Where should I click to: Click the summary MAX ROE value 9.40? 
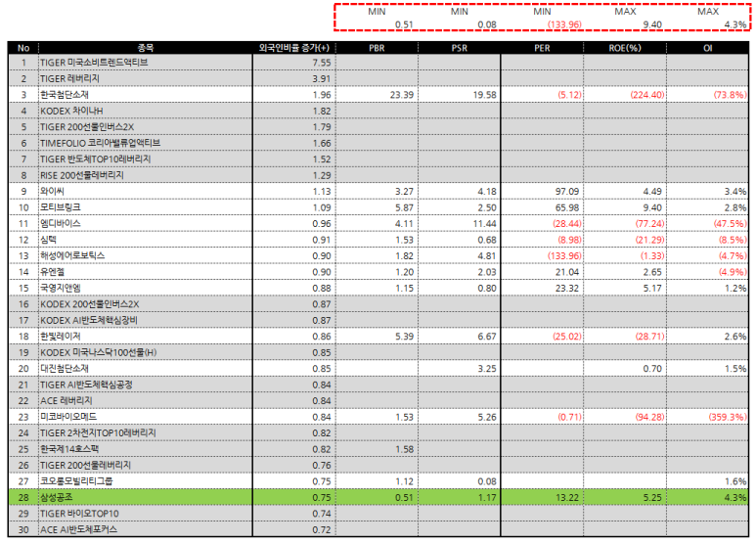coord(652,24)
